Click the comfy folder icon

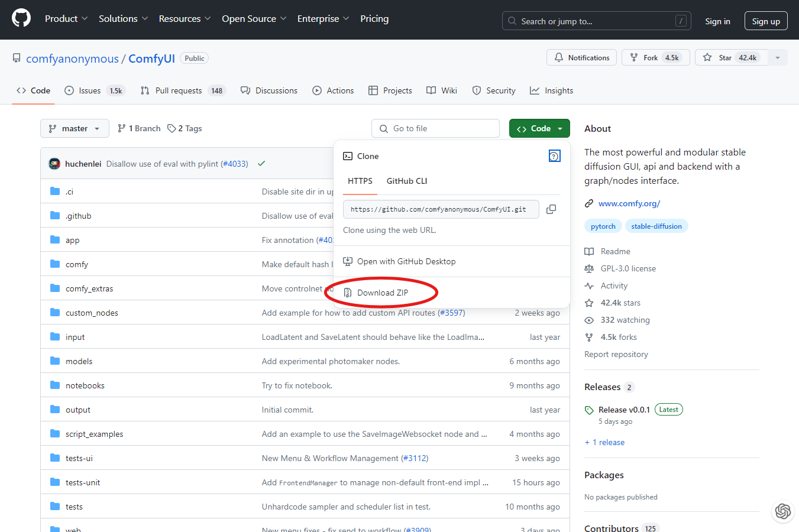(55, 264)
